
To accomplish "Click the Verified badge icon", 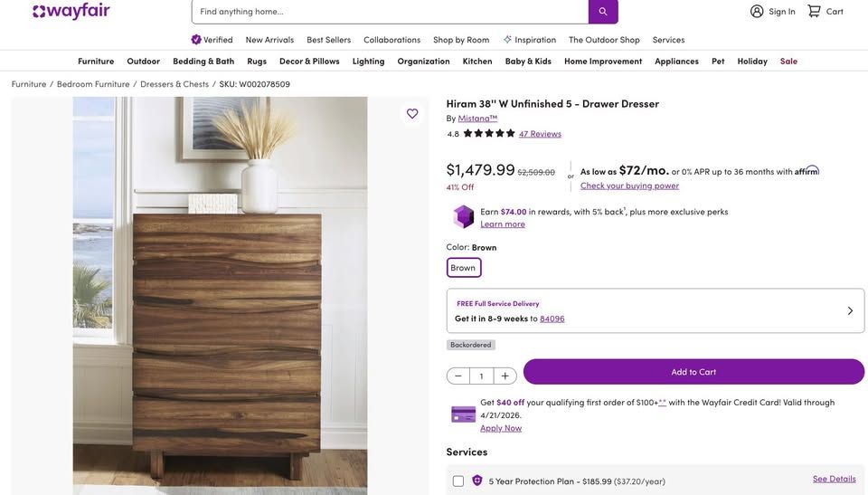I will click(x=196, y=40).
